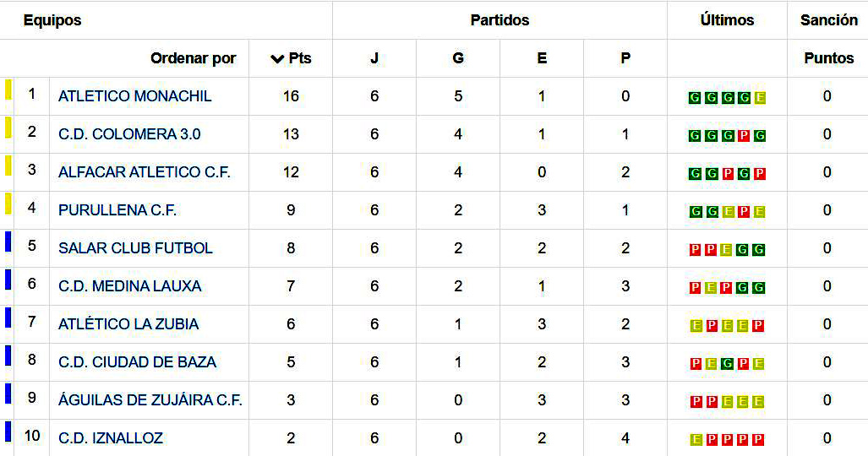Click the red P result for C.D. Colomera 3.0
This screenshot has height=456, width=868.
[x=744, y=136]
